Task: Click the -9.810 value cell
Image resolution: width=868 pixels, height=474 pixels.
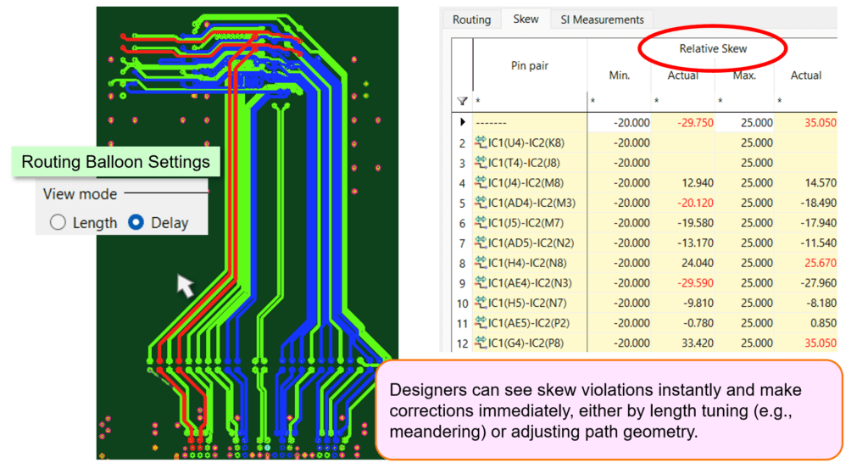Action: tap(698, 303)
